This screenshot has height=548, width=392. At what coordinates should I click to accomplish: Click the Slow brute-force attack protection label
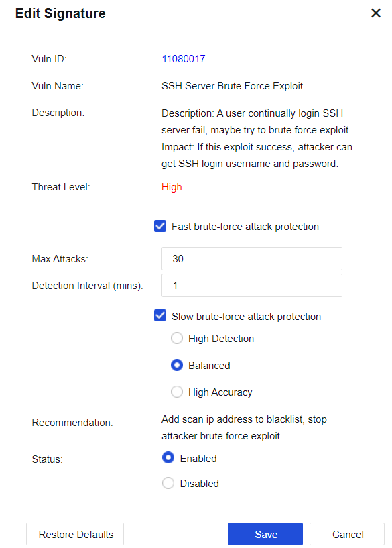pyautogui.click(x=246, y=317)
